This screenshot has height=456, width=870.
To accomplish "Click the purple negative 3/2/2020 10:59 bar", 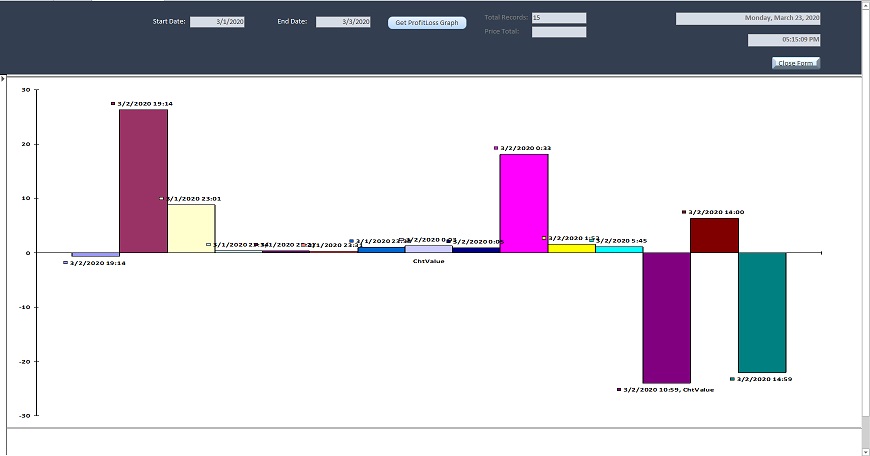I will (666, 318).
